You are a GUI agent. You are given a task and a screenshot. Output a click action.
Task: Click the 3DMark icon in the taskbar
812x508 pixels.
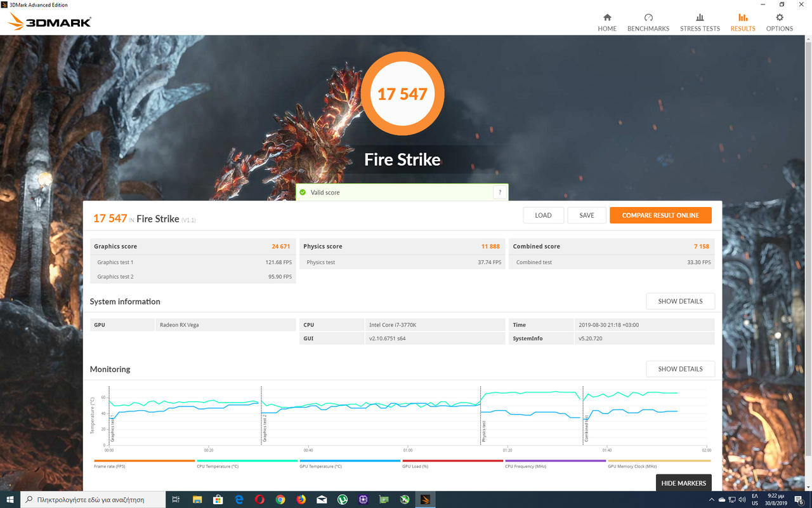(x=426, y=500)
